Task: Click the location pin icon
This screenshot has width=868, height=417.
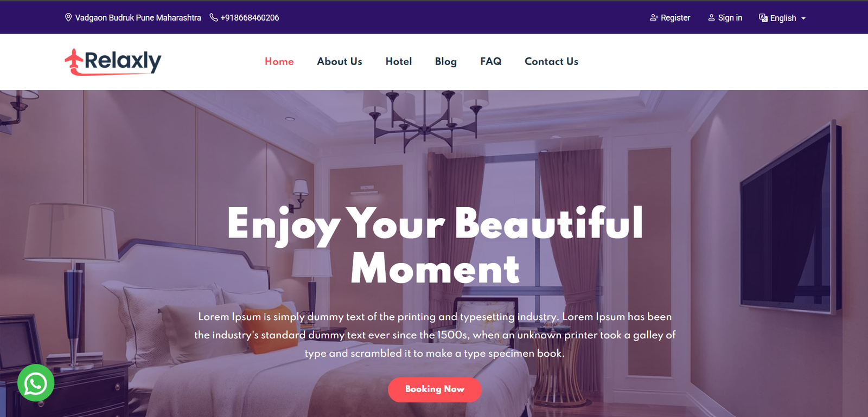Action: [x=68, y=17]
